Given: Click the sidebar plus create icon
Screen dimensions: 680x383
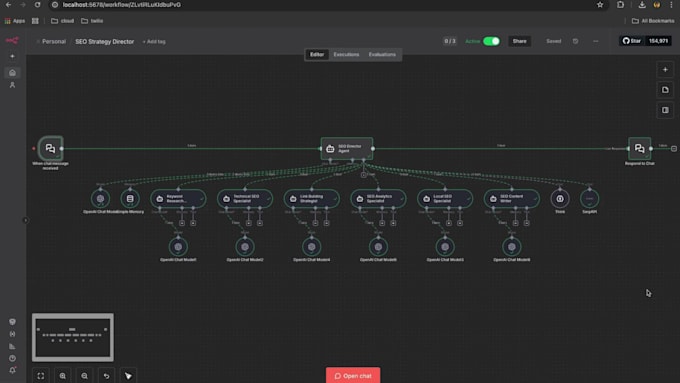Looking at the screenshot, I should tap(12, 56).
